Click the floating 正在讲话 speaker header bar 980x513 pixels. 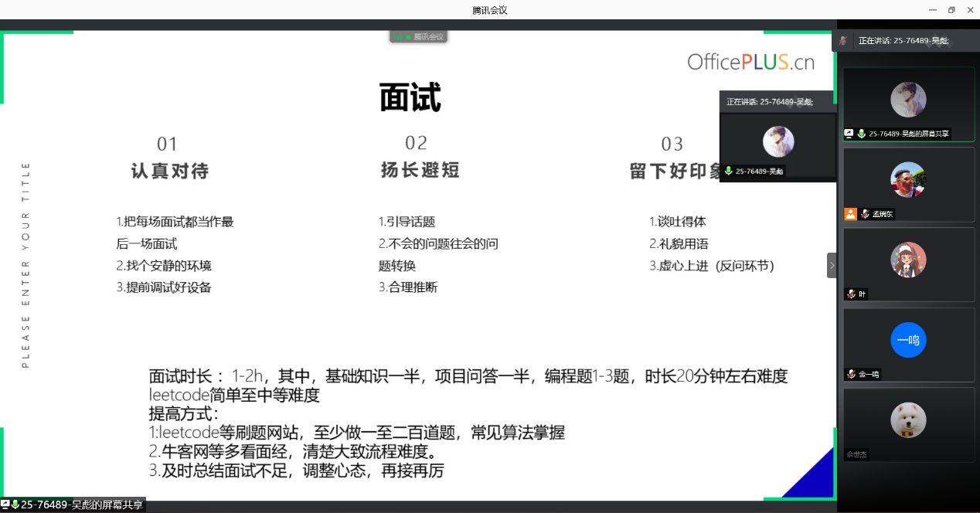pyautogui.click(x=776, y=101)
